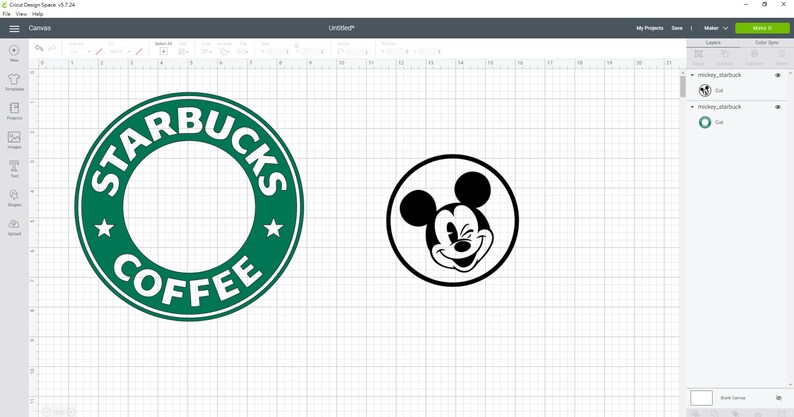Click Cut label on green ring layer
Screen dimensions: 794x417
tap(719, 123)
